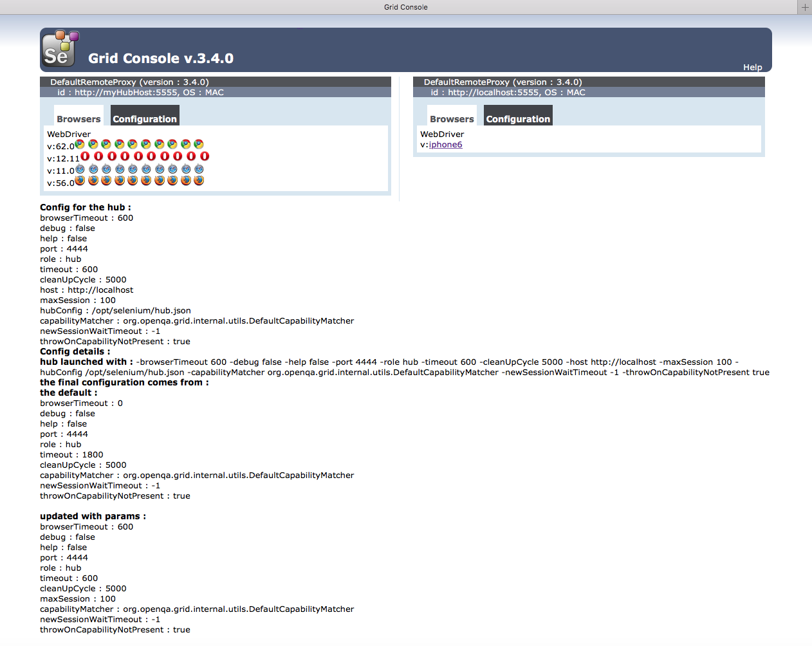Click the last Chrome icon in the v:62.0 row
812x646 pixels.
(199, 144)
